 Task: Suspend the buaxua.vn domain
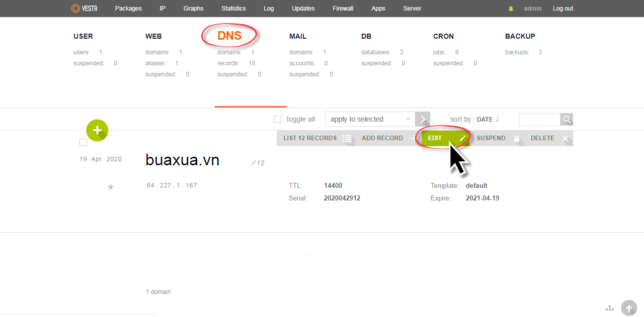(x=497, y=138)
